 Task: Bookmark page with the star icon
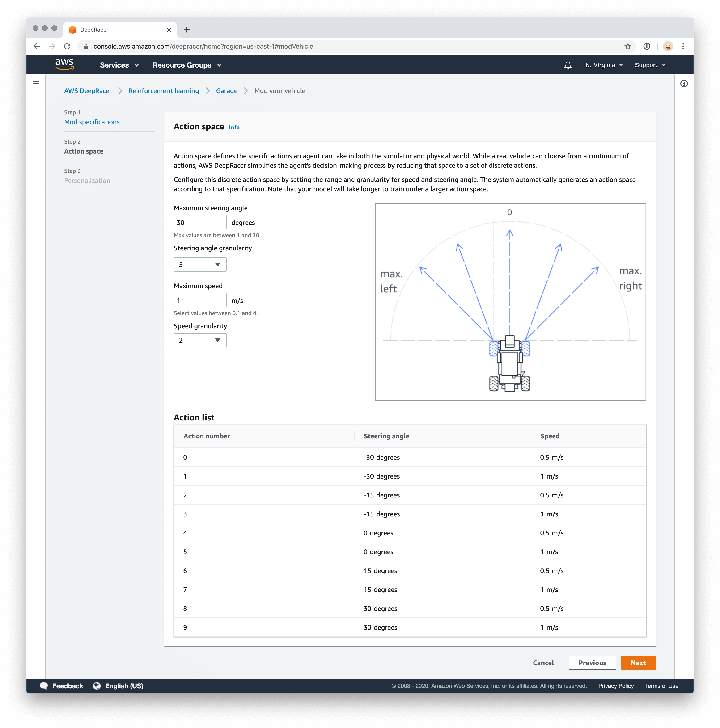(x=627, y=46)
